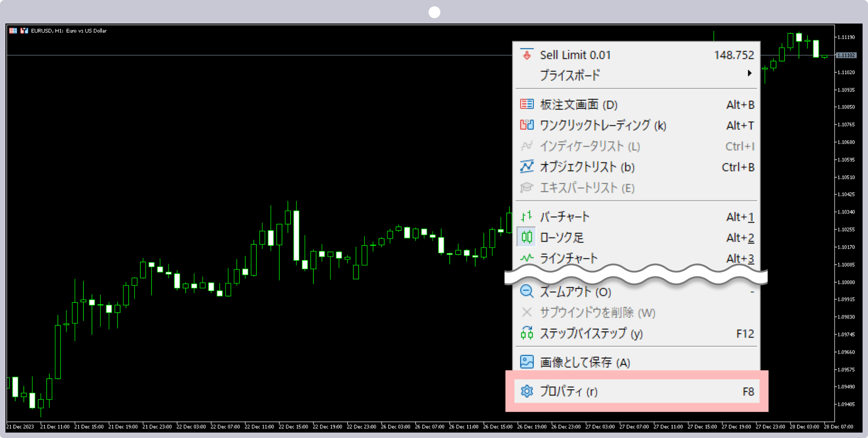The image size is (868, 438).
Task: Click the line chart icon
Action: 527,258
